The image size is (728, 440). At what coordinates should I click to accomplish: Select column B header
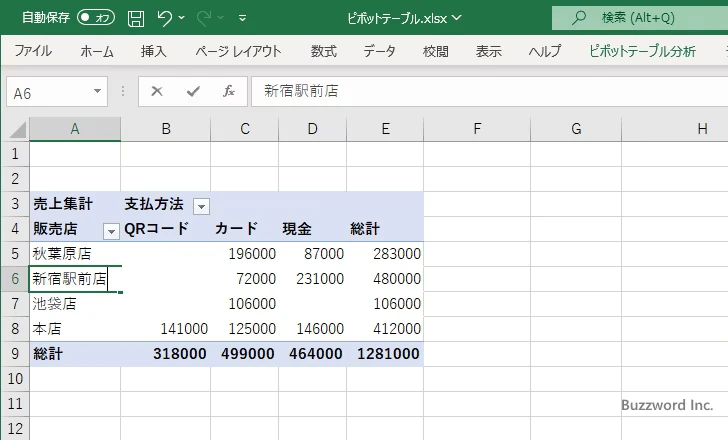pyautogui.click(x=166, y=129)
